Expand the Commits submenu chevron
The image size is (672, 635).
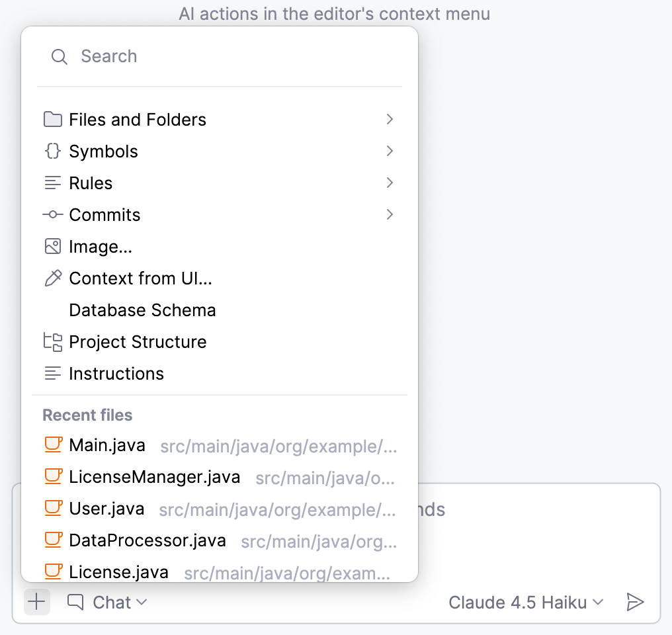click(390, 215)
